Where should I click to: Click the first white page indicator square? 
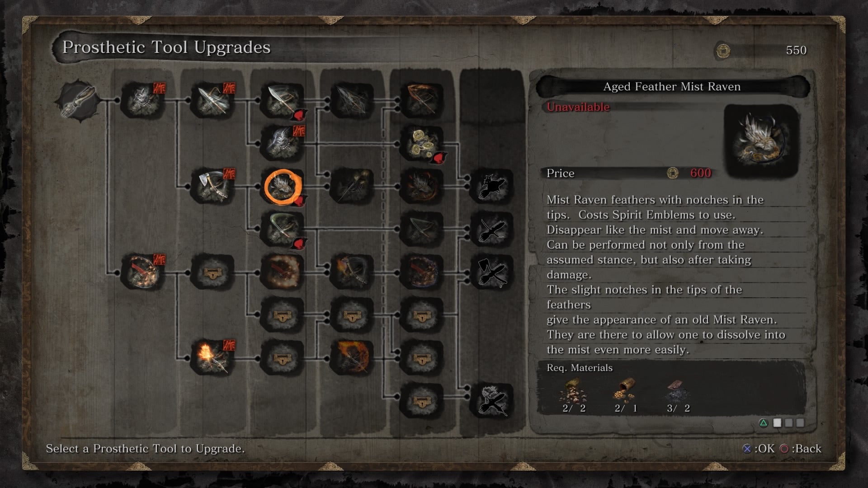pyautogui.click(x=777, y=423)
